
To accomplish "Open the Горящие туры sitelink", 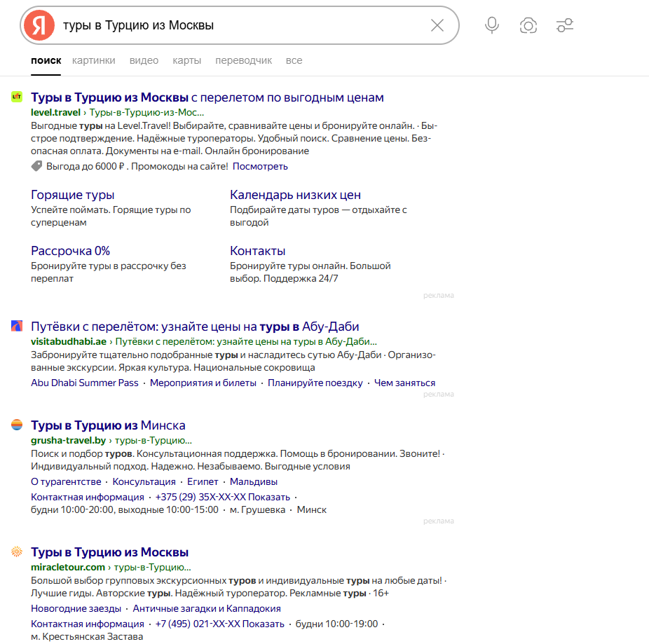I will pos(72,195).
